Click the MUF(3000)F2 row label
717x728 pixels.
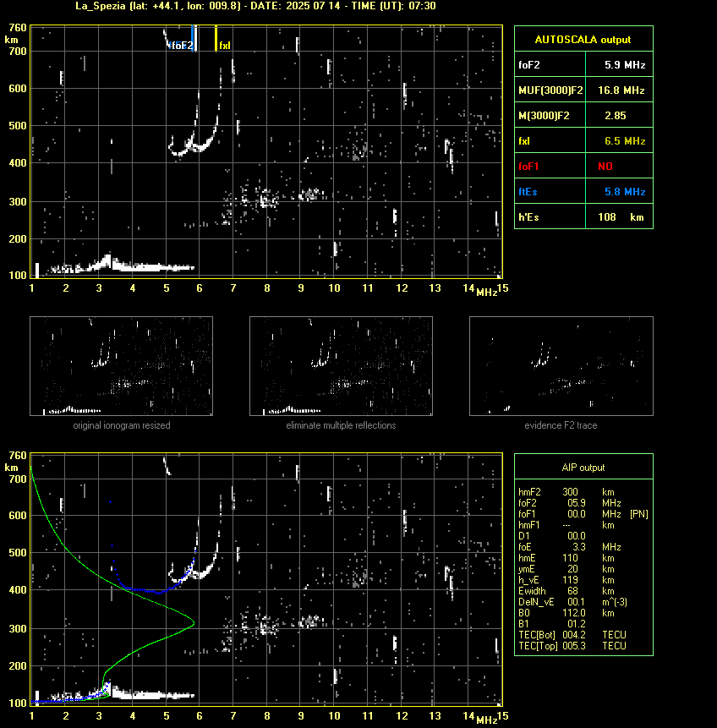click(x=550, y=90)
